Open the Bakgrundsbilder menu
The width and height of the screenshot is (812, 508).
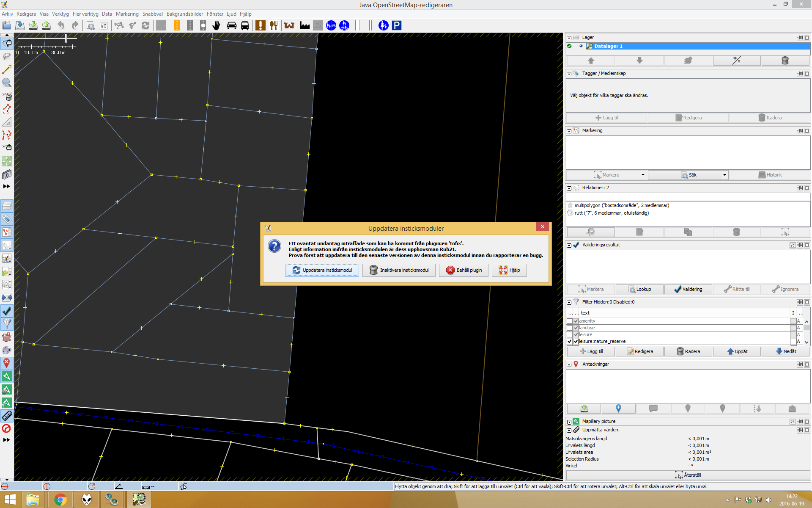pyautogui.click(x=184, y=14)
